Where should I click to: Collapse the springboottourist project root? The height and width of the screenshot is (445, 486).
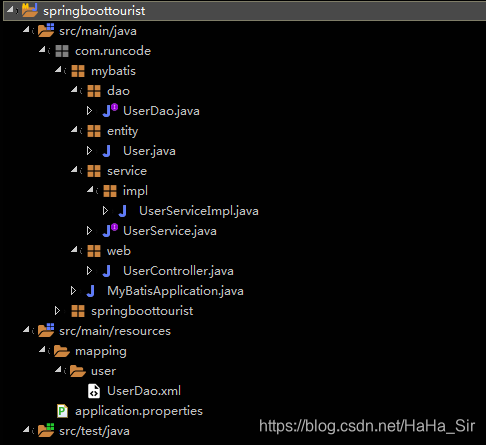point(10,10)
